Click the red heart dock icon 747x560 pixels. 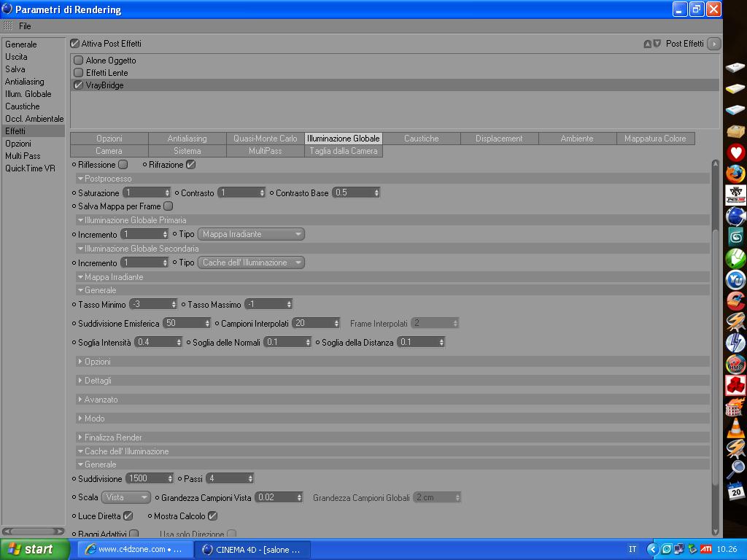[x=735, y=152]
